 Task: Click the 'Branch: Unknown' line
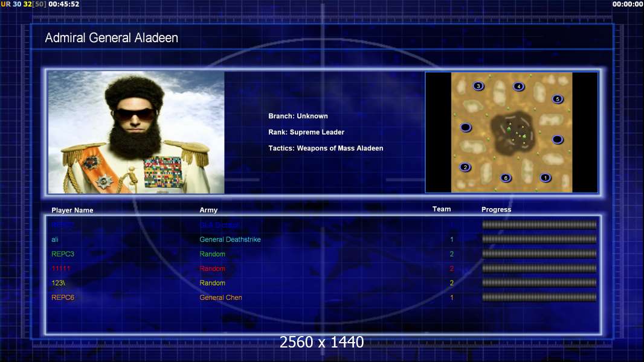tap(298, 116)
